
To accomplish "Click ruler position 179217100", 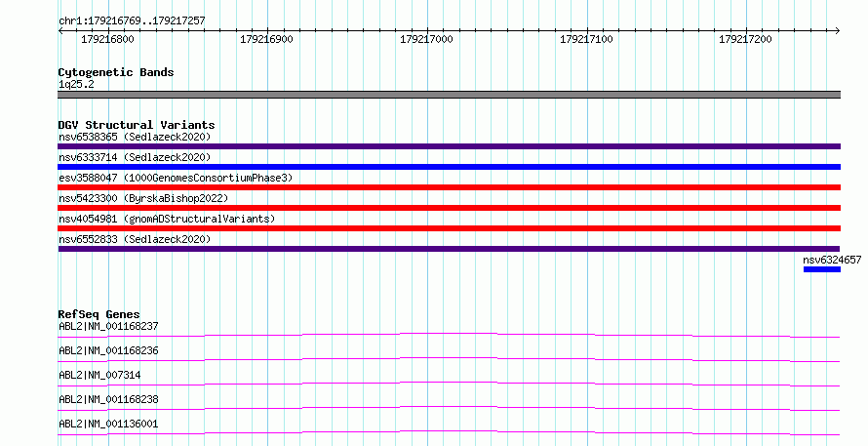I will 586,39.
